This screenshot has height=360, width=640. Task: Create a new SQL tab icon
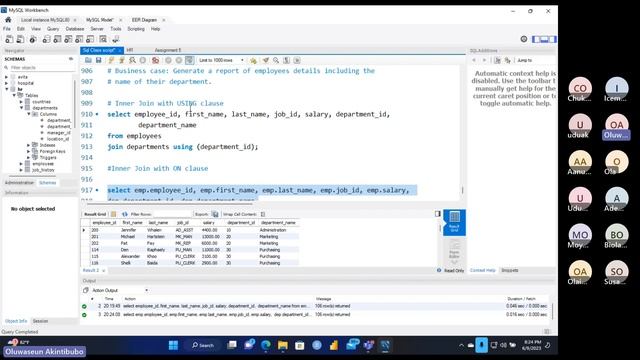pos(9,39)
